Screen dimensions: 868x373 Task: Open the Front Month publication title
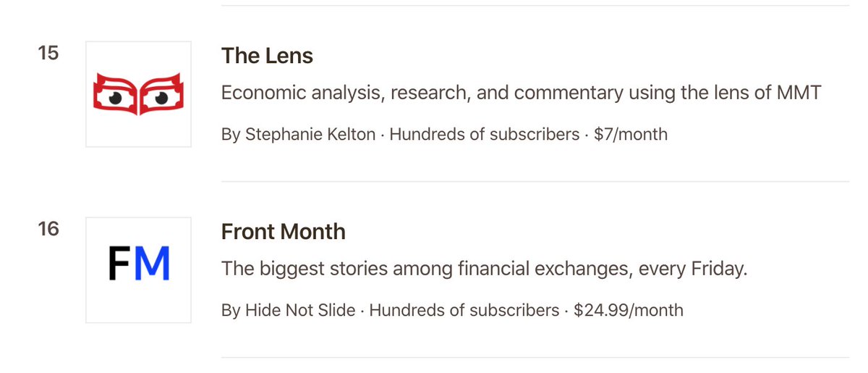283,232
